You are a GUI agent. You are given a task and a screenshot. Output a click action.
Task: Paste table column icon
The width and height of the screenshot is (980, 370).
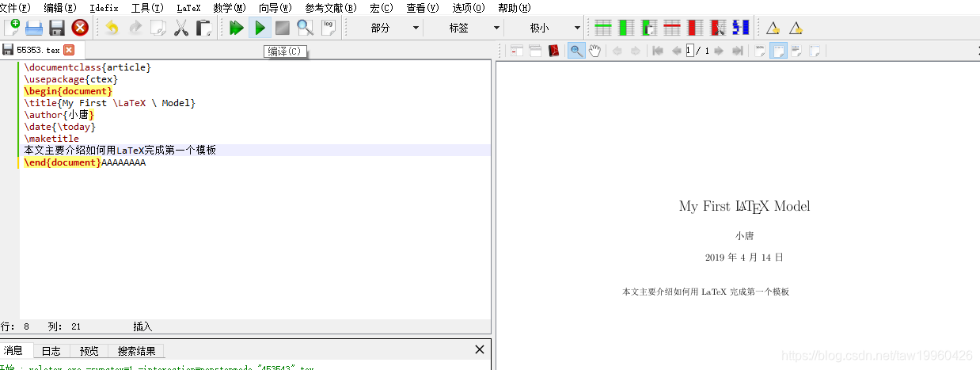(649, 28)
